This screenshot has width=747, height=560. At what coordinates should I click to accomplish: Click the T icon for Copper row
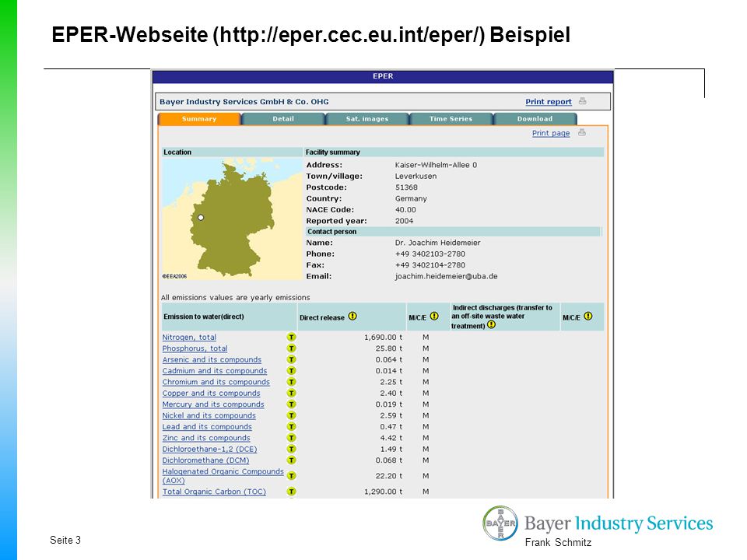tap(291, 393)
